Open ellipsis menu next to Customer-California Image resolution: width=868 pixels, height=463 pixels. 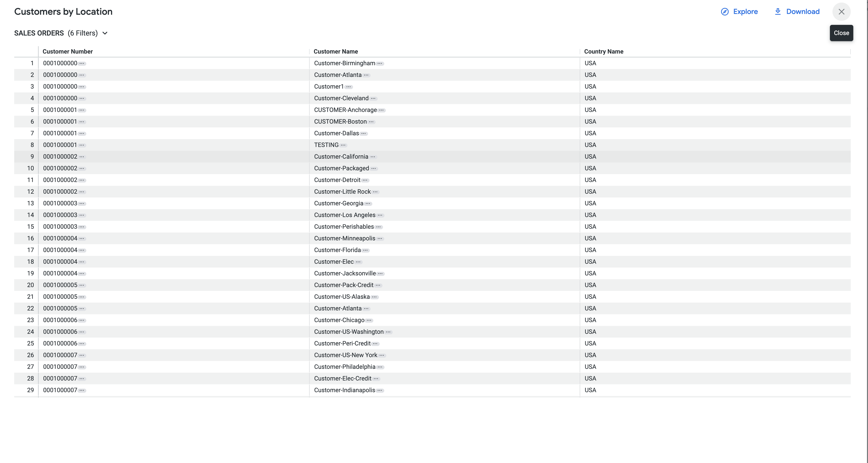click(x=373, y=157)
